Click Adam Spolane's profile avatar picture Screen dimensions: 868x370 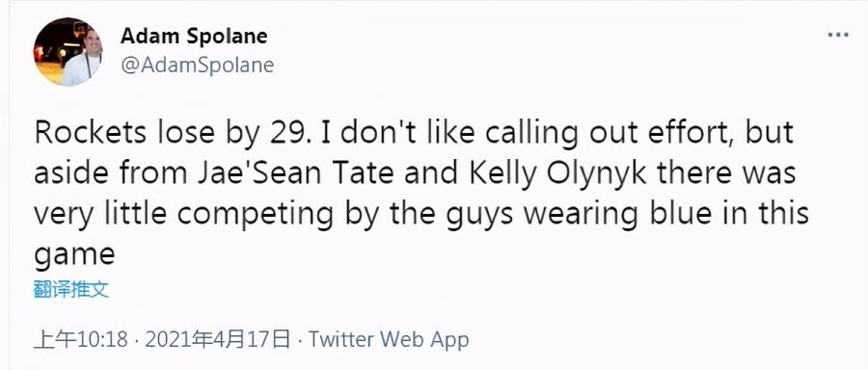(68, 51)
